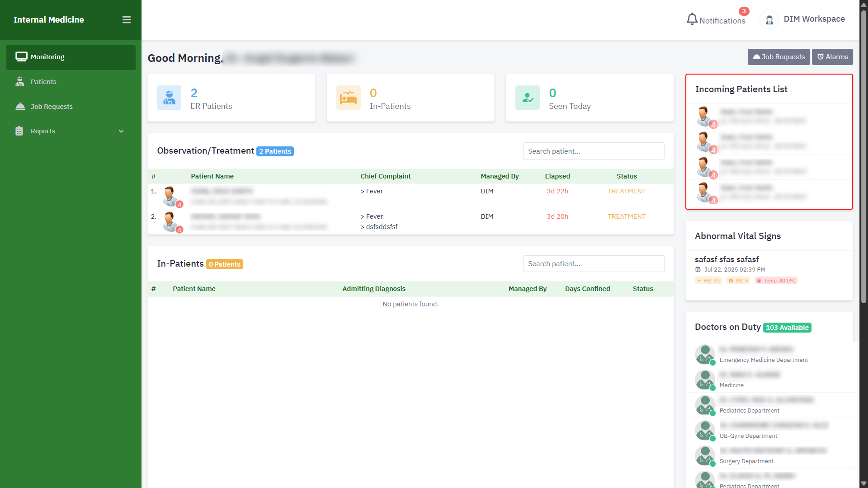Open Job Requests in the sidebar
This screenshot has width=868, height=488.
point(52,107)
